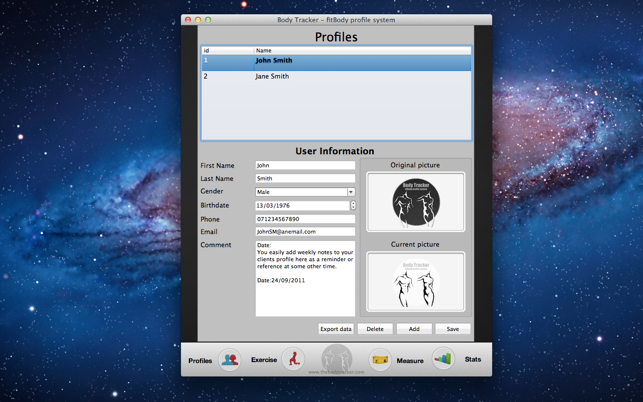Click the www.thebodytracker.com link
643x402 pixels.
[336, 372]
